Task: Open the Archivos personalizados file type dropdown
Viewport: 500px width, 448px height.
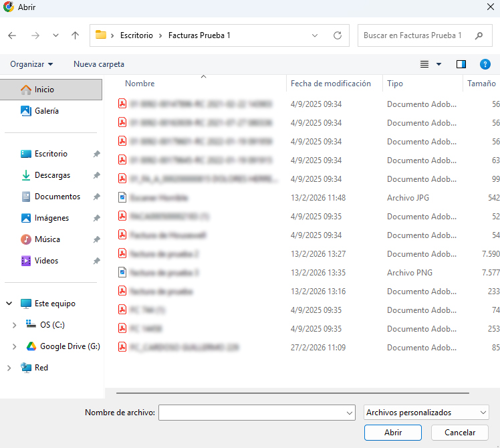Action: click(x=426, y=413)
